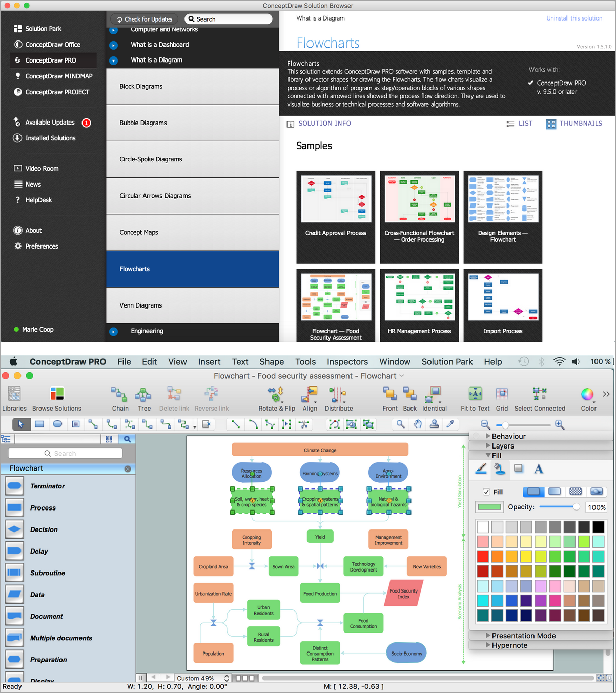The height and width of the screenshot is (693, 616).
Task: Open Credit Approval Process sample thumbnail
Action: 336,217
